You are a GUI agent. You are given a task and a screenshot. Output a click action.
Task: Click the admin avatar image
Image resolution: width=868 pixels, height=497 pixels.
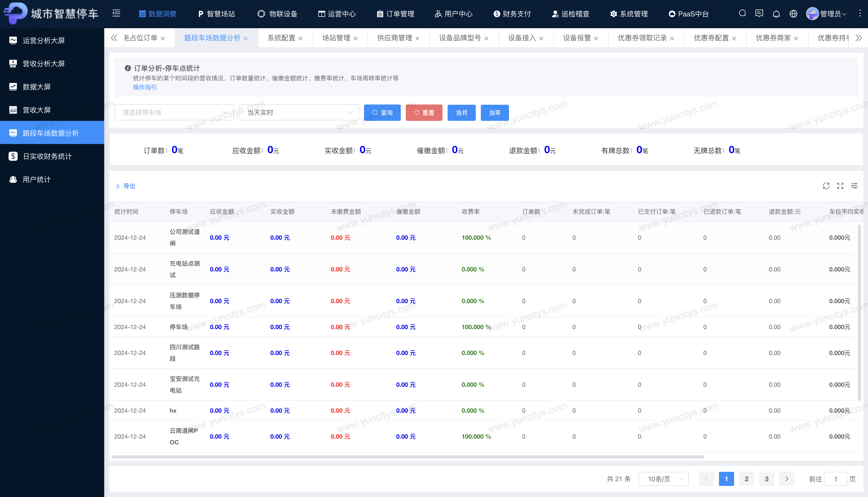pos(812,14)
